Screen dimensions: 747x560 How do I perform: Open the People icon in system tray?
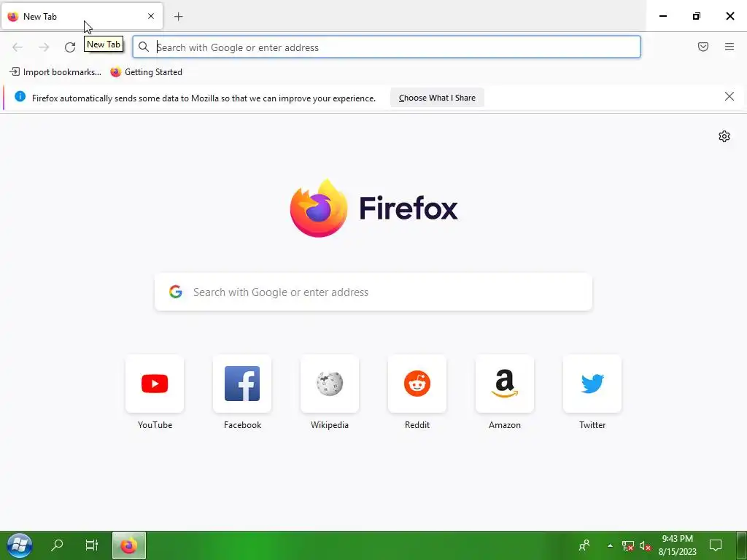click(x=584, y=545)
